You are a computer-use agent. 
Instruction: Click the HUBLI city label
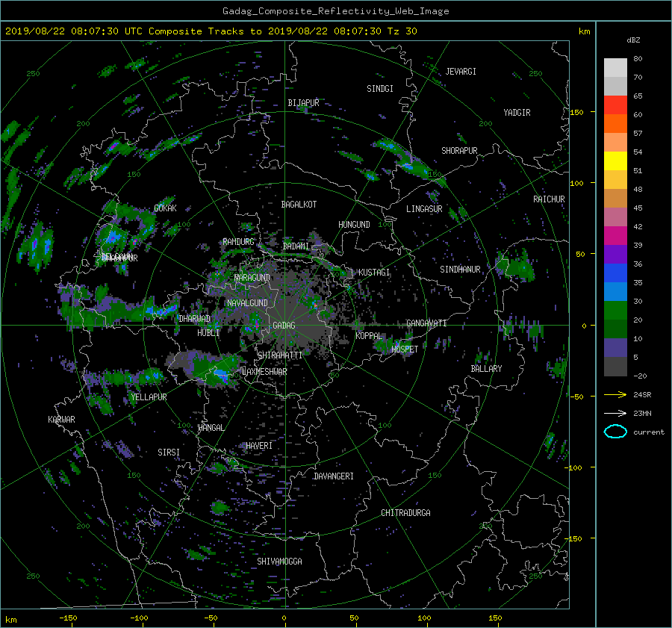[x=208, y=333]
